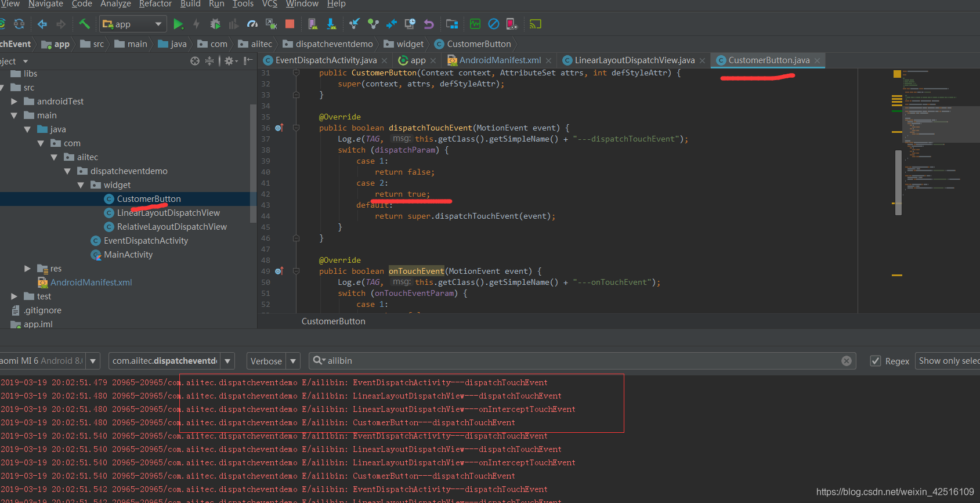Open the green Android monitor icon

click(x=475, y=24)
